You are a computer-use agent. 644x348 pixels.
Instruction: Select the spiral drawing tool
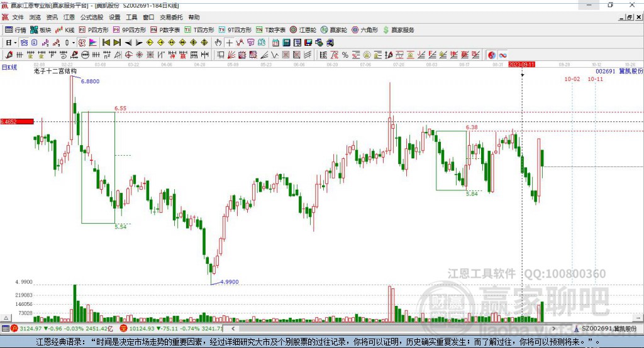[x=64, y=55]
